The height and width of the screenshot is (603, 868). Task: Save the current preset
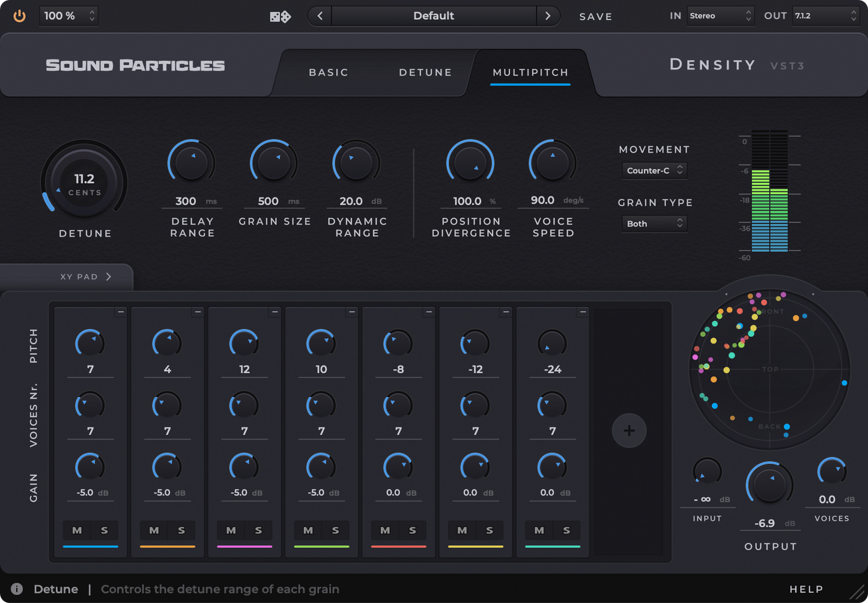point(595,16)
